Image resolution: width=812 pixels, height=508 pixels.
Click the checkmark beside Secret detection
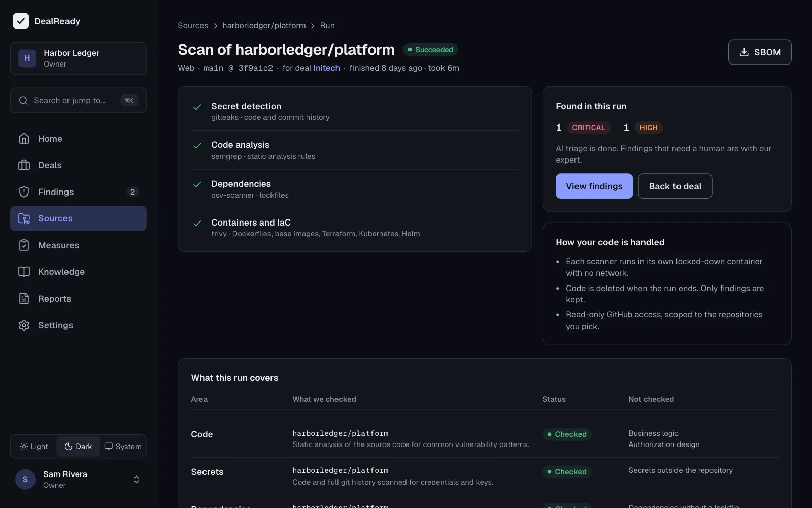click(197, 107)
